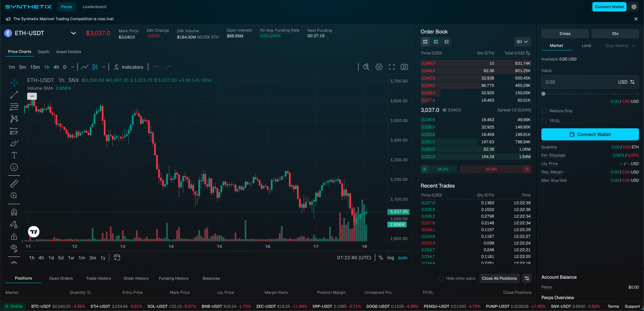Screen dimensions: 644x311
Task: Show only asks in order book
Action: click(x=447, y=42)
